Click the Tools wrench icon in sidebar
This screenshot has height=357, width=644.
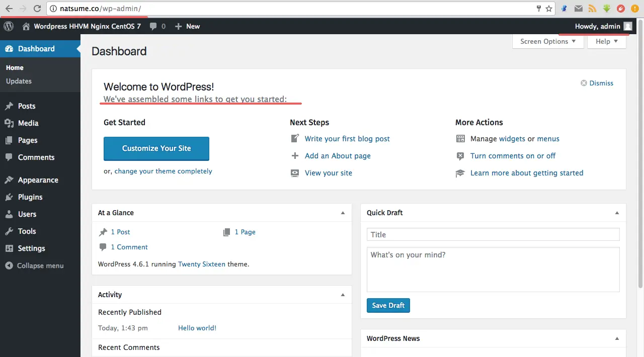(x=9, y=231)
